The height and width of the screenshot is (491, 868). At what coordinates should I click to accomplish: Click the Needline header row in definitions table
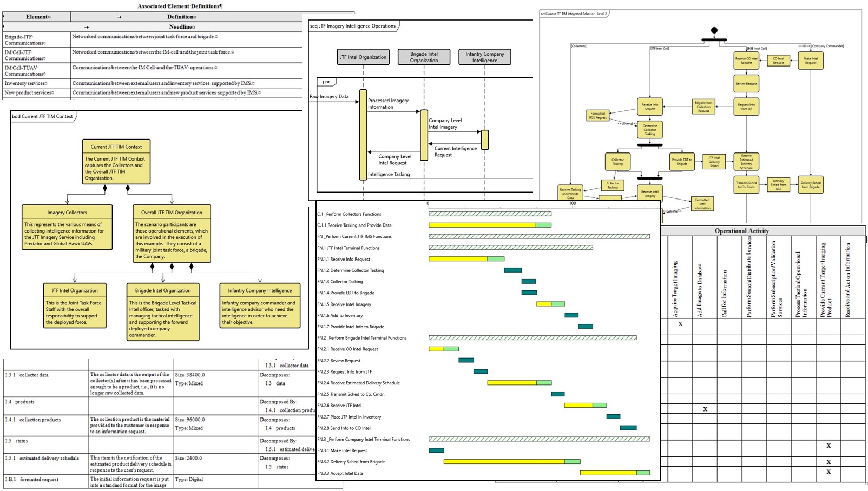(182, 26)
